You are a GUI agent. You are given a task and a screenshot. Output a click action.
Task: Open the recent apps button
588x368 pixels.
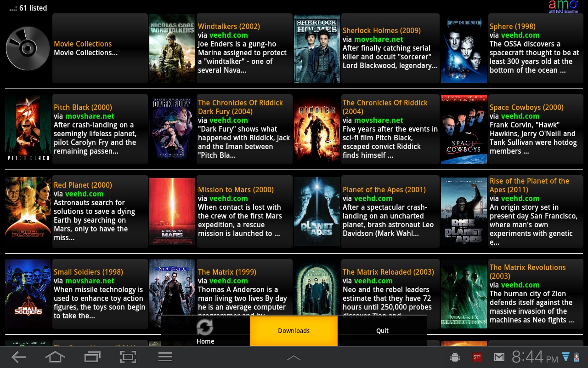pyautogui.click(x=92, y=357)
